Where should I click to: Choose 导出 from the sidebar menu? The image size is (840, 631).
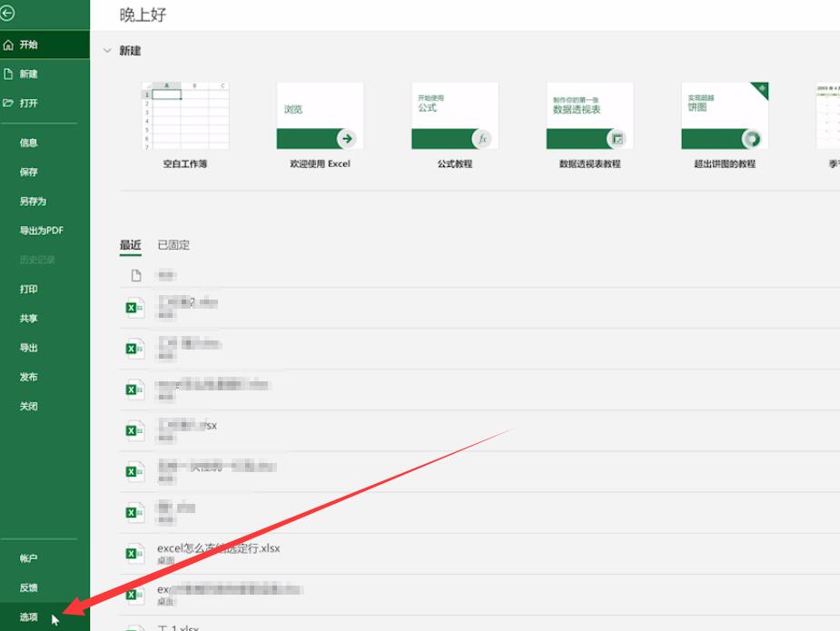coord(28,348)
